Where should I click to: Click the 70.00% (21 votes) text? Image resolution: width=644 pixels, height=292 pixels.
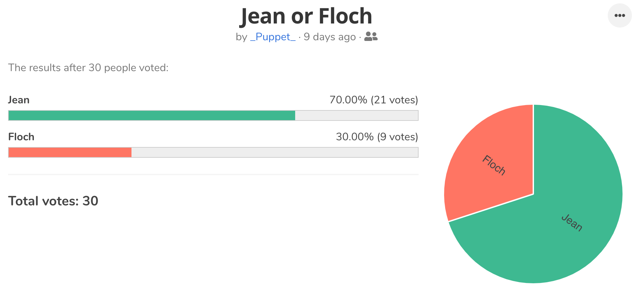(x=374, y=100)
